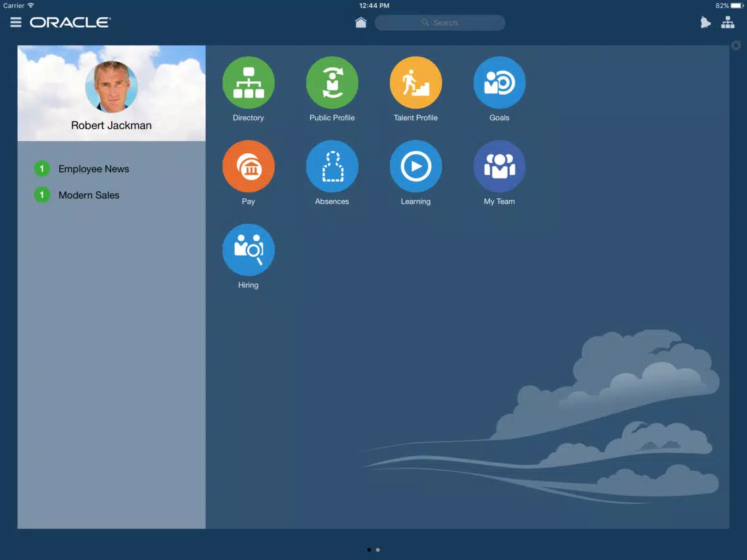Image resolution: width=747 pixels, height=560 pixels.
Task: Open the settings gear
Action: [x=736, y=45]
